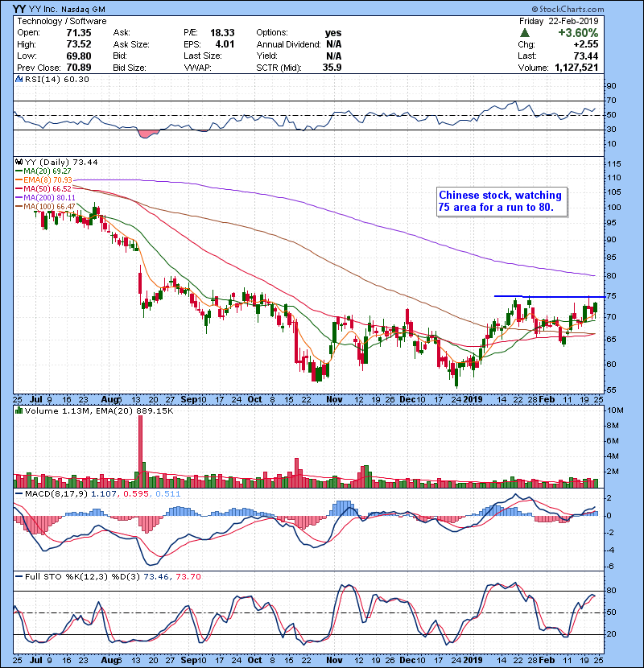Click the Chg value +2.55

tap(585, 44)
